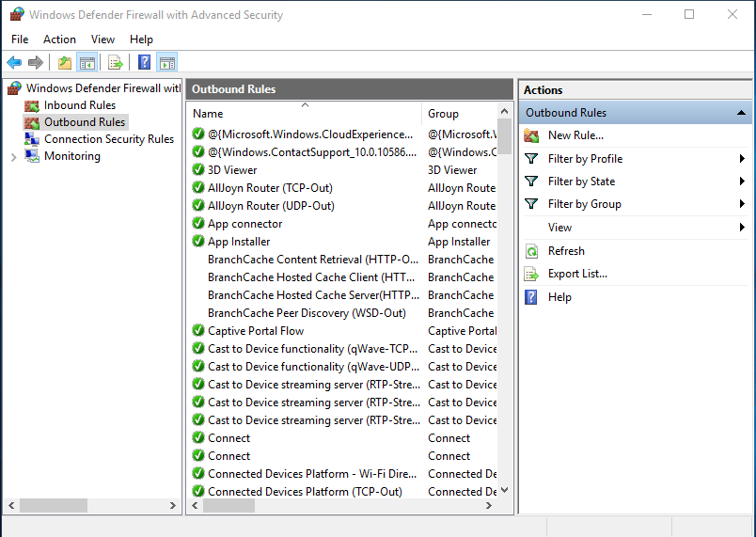Click Export List... in Actions pane
The width and height of the screenshot is (756, 537).
pos(577,274)
